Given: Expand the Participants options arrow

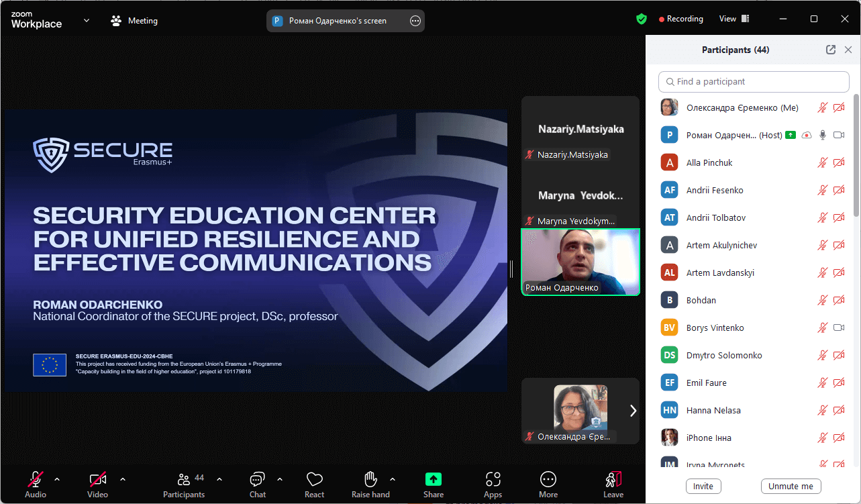Looking at the screenshot, I should pos(219,479).
